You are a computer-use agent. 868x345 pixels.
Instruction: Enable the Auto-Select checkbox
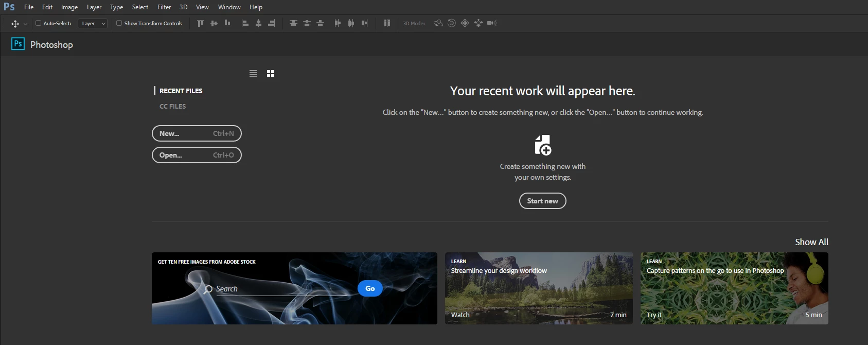tap(38, 23)
